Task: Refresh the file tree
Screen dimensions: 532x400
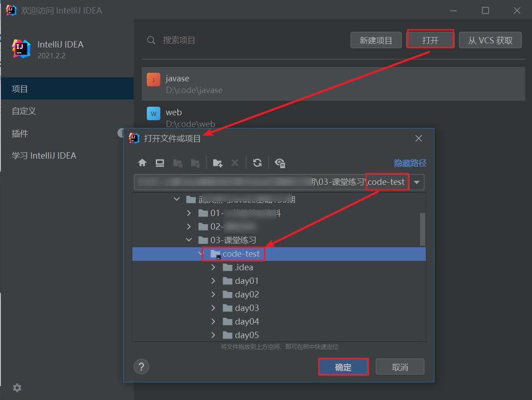Action: [x=257, y=163]
